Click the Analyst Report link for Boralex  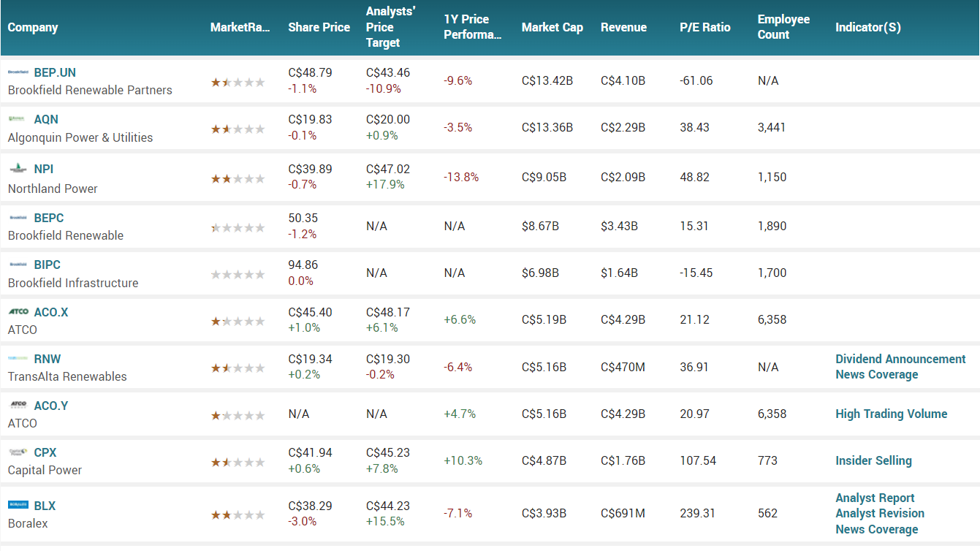[875, 498]
